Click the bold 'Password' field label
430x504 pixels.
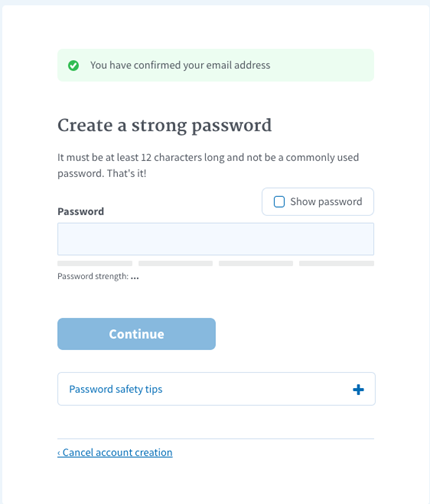click(x=81, y=211)
